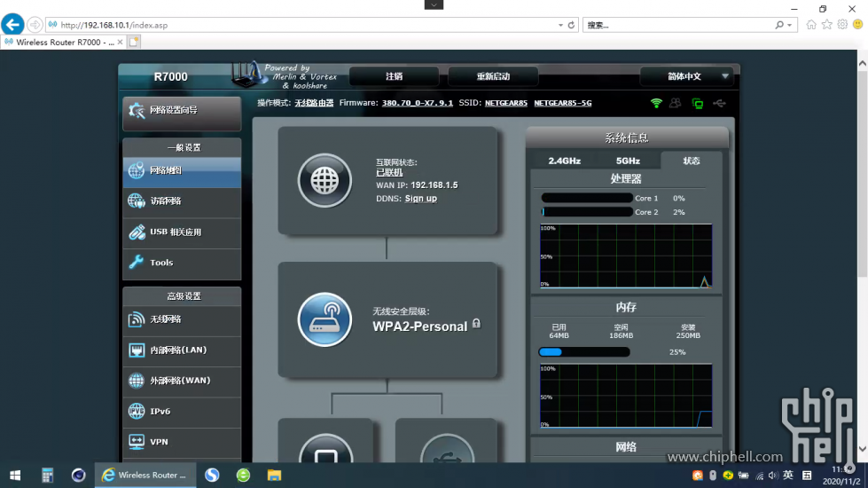Open the browser home icon
The height and width of the screenshot is (488, 868).
pyautogui.click(x=811, y=25)
